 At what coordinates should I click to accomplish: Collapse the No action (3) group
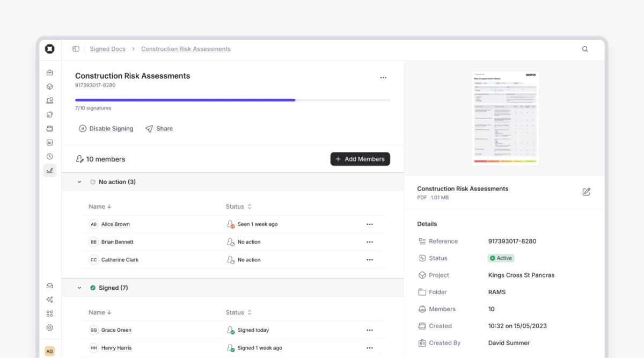pos(79,182)
